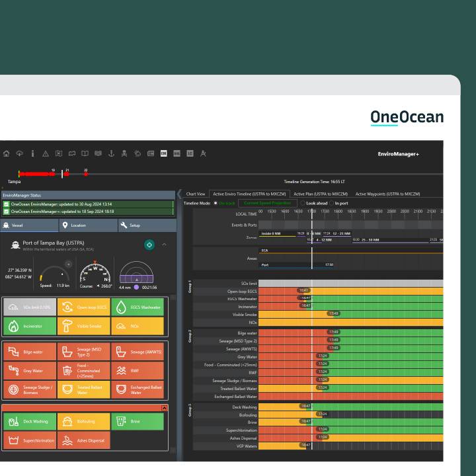Open the weather cloud-sun toolbar icon
476x476 pixels.
point(138,153)
